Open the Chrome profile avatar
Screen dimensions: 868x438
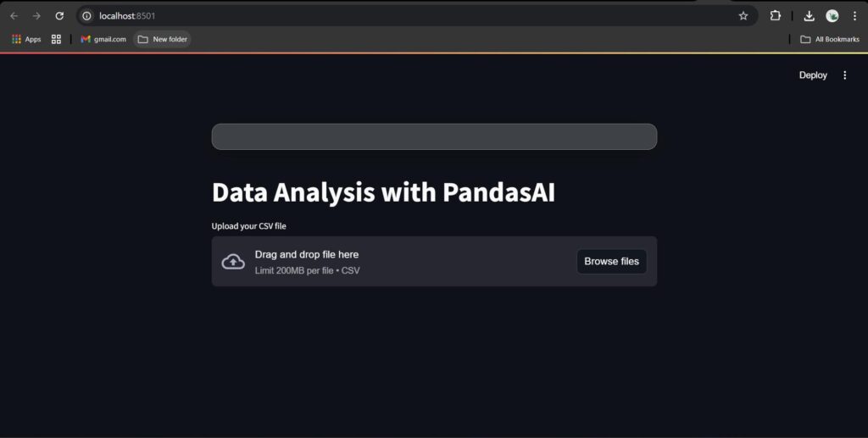point(832,16)
